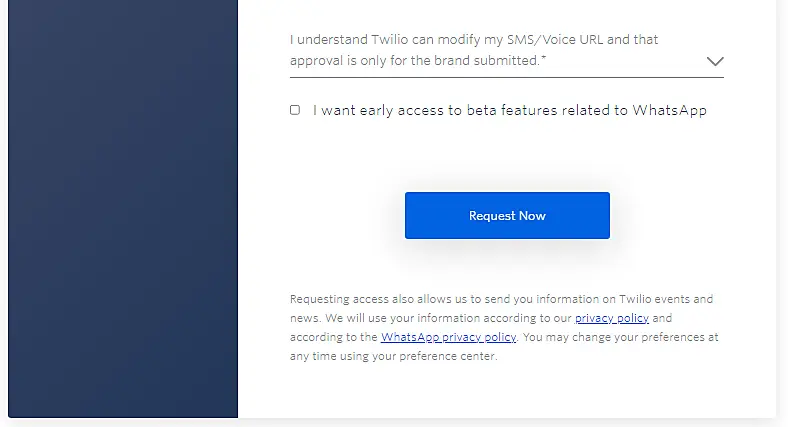Open the privacy policy link
788x427 pixels.
pyautogui.click(x=611, y=318)
